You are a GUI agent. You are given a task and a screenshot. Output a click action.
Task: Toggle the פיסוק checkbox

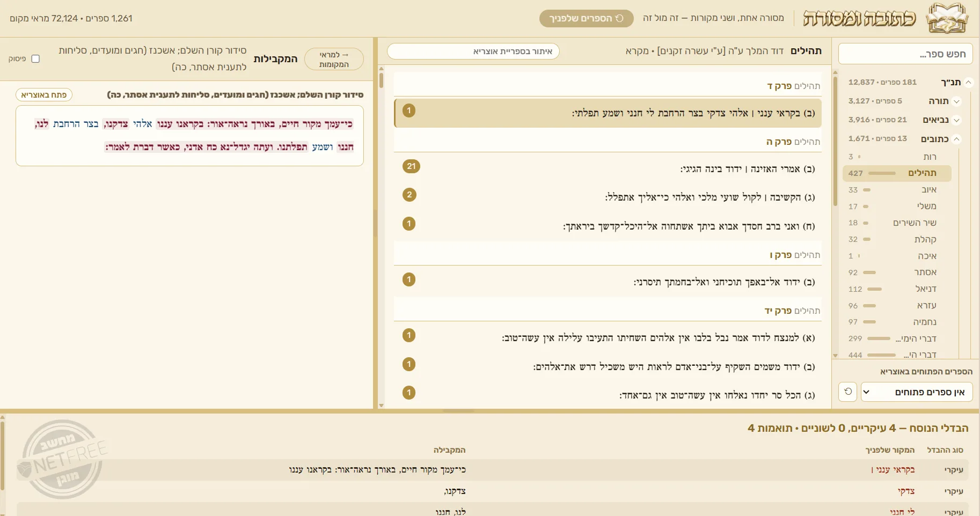pyautogui.click(x=35, y=59)
